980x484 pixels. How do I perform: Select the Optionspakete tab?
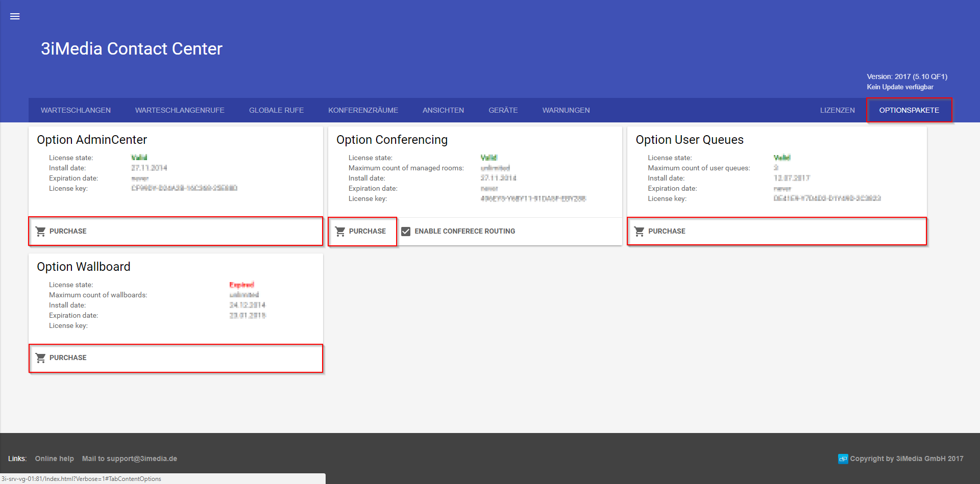coord(909,110)
